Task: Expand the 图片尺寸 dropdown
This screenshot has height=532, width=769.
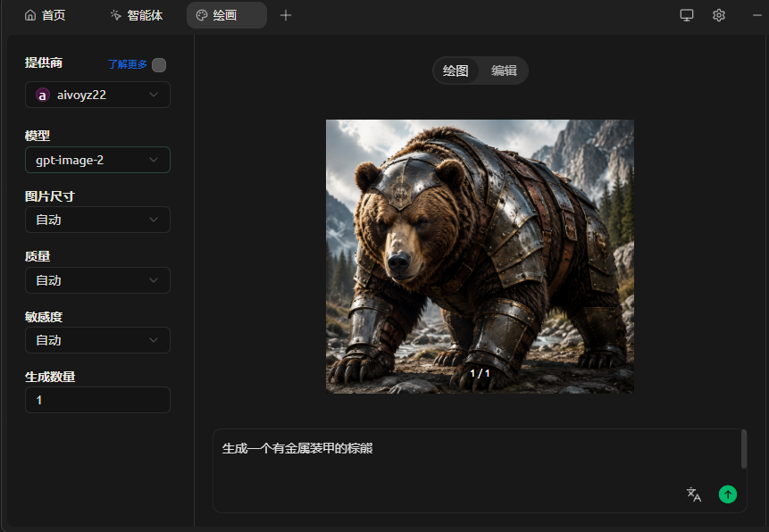Action: [x=97, y=220]
